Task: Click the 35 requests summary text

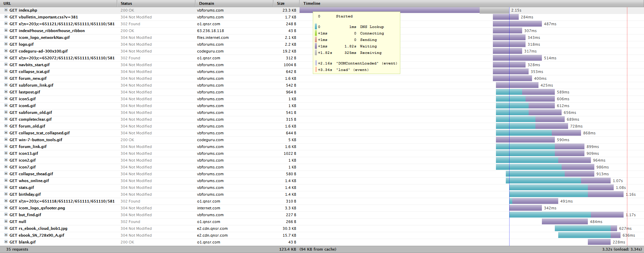Action: 17,249
